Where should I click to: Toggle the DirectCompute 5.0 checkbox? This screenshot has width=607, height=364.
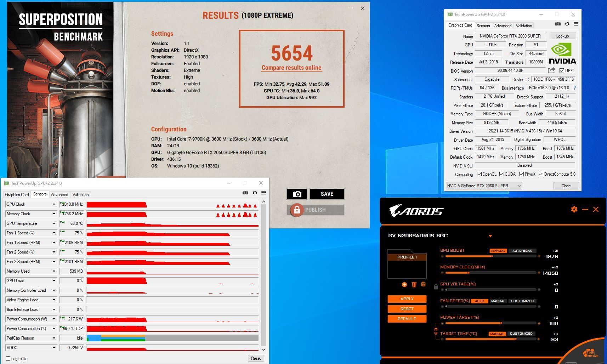[x=541, y=174]
